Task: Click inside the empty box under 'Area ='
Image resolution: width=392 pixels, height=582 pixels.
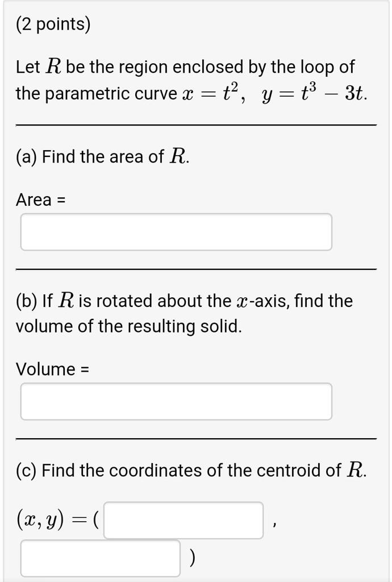Action: point(176,231)
